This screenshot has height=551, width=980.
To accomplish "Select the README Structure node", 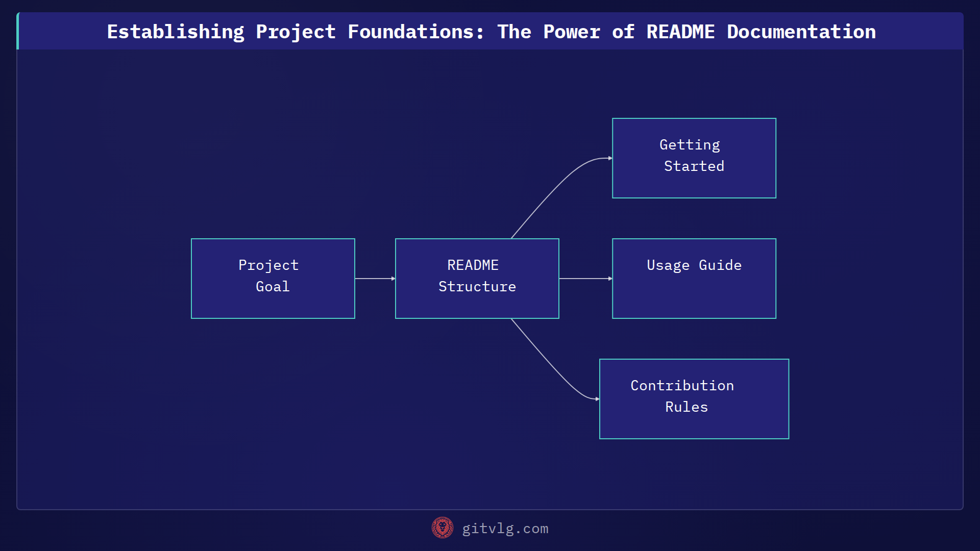I will (477, 279).
